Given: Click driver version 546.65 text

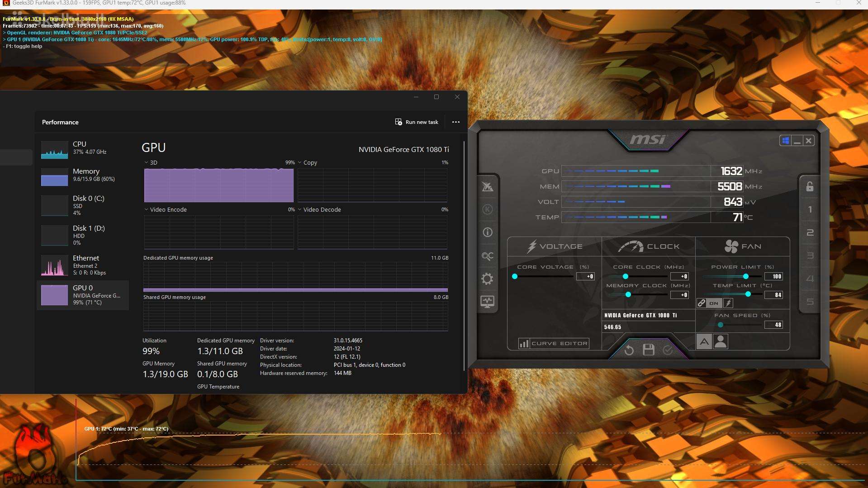Looking at the screenshot, I should click(612, 327).
